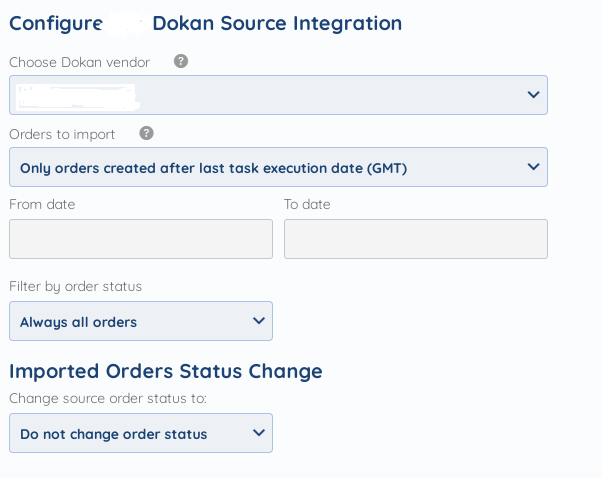Open help icon beside Orders to import
This screenshot has height=478, width=602.
[146, 133]
